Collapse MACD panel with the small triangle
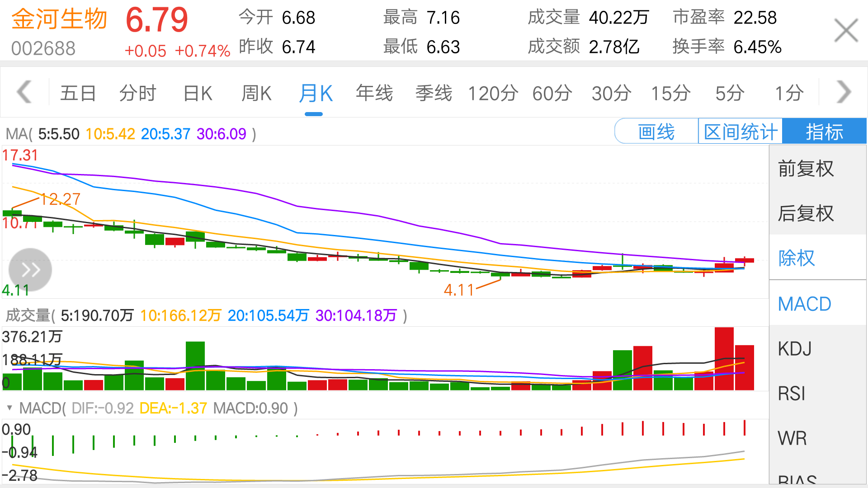Image resolution: width=868 pixels, height=488 pixels. [x=9, y=408]
